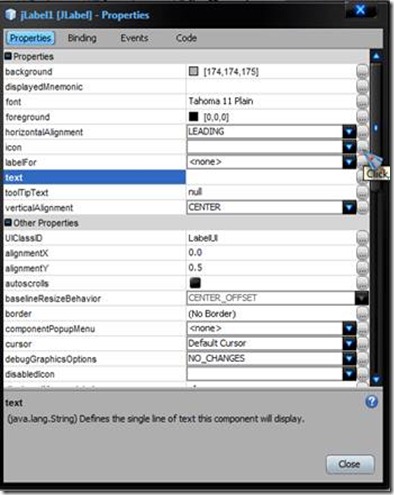Image resolution: width=394 pixels, height=495 pixels.
Task: Click the Close button
Action: 350,464
